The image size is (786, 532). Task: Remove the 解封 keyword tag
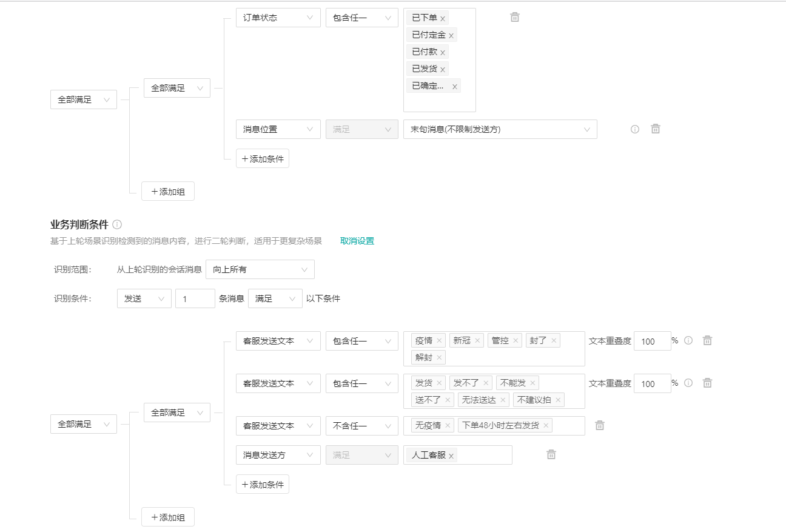pos(439,358)
